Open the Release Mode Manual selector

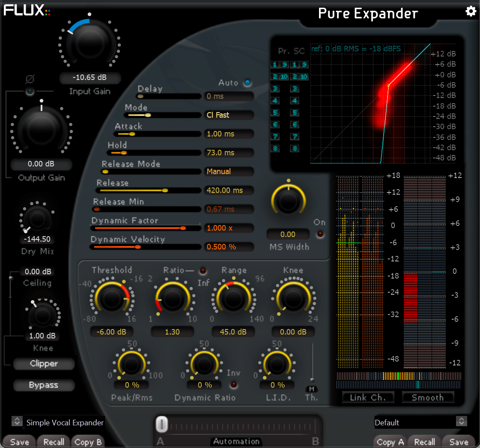tap(229, 171)
